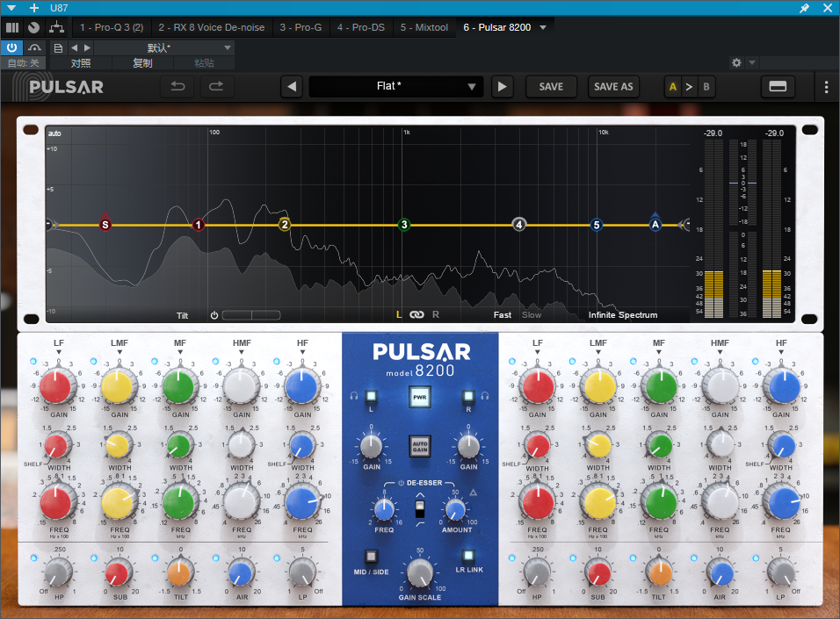Pin the U87 plugin window
The image size is (840, 619).
coord(804,8)
